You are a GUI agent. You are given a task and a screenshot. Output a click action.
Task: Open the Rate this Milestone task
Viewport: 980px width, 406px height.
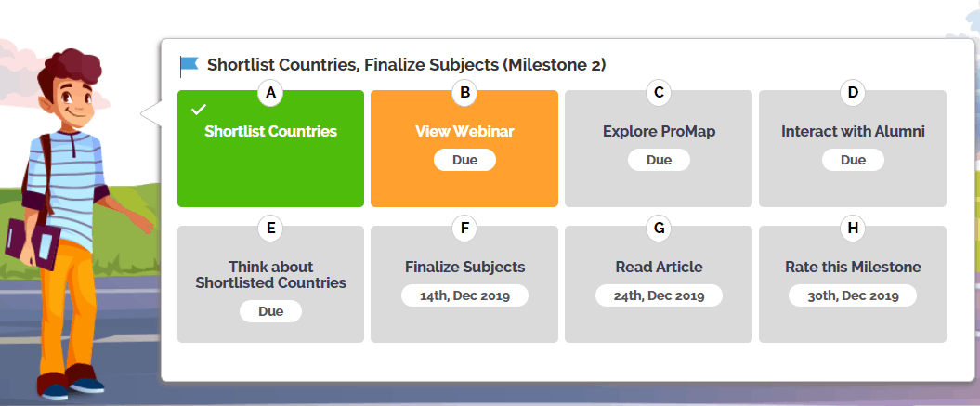click(x=853, y=284)
